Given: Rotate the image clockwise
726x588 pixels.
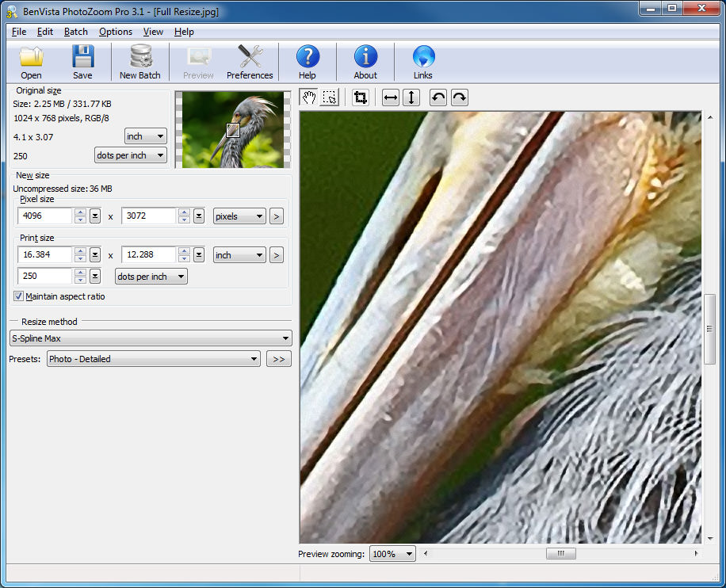Looking at the screenshot, I should [x=459, y=97].
